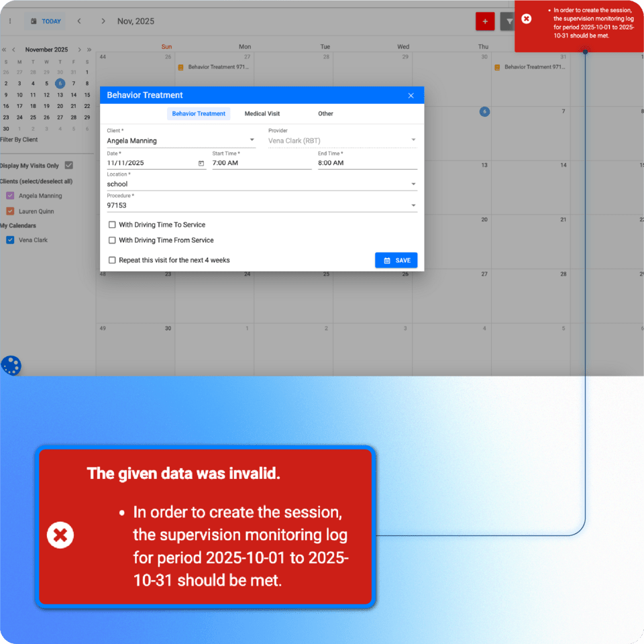Click the red plus add visit button
Image resolution: width=644 pixels, height=644 pixels.
coord(484,21)
